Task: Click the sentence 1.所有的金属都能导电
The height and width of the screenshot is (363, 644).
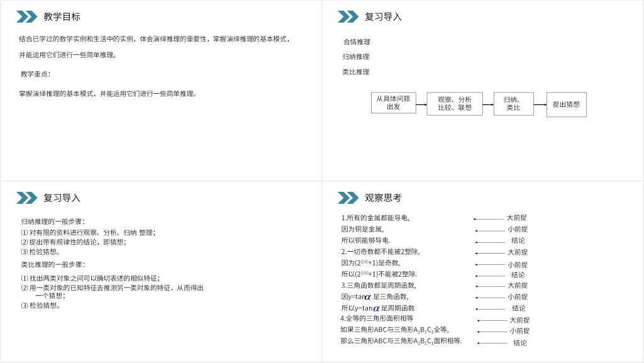Action: coord(375,218)
